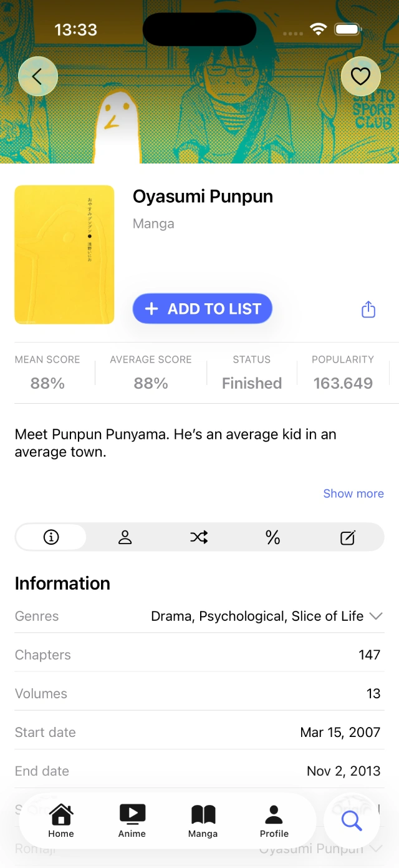Tap the end date Nov 2, 2013
The image size is (399, 868).
pyautogui.click(x=344, y=771)
